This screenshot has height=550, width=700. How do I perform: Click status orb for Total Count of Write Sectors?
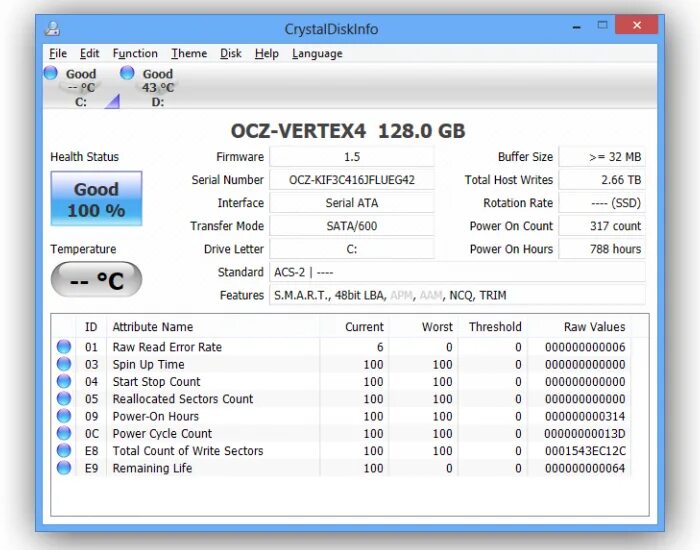[64, 450]
